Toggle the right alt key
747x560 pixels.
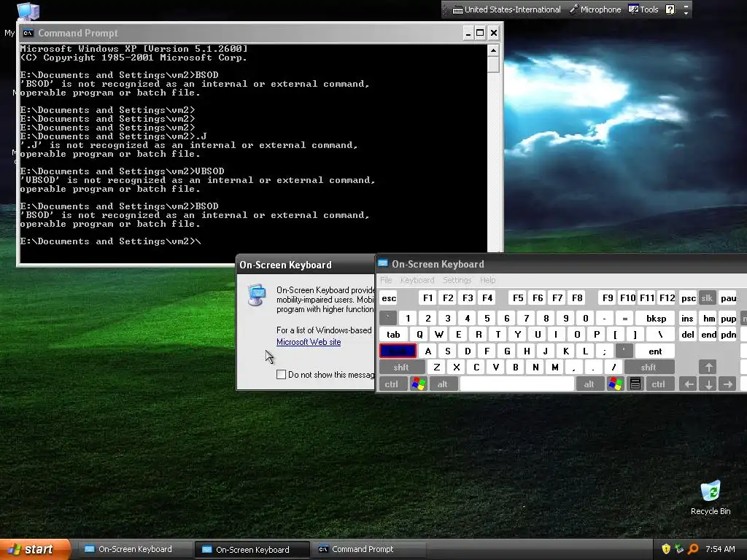pos(589,384)
